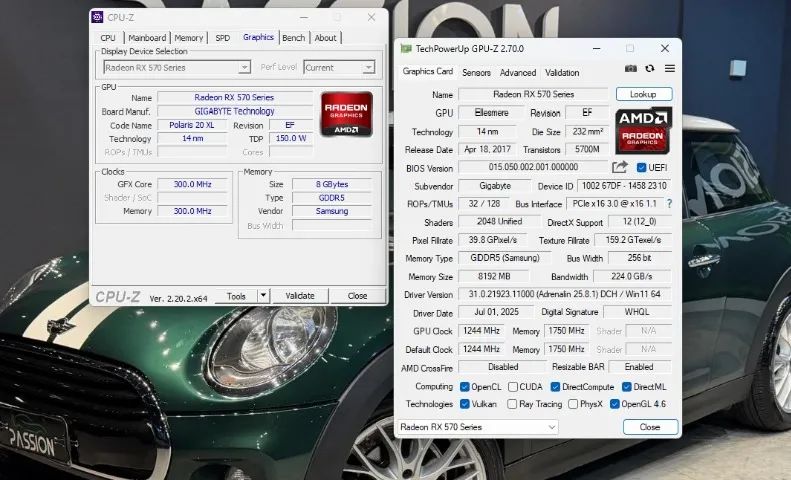Screen dimensions: 791x480
Task: Switch to the CPU tab in CPU-Z
Action: (108, 38)
